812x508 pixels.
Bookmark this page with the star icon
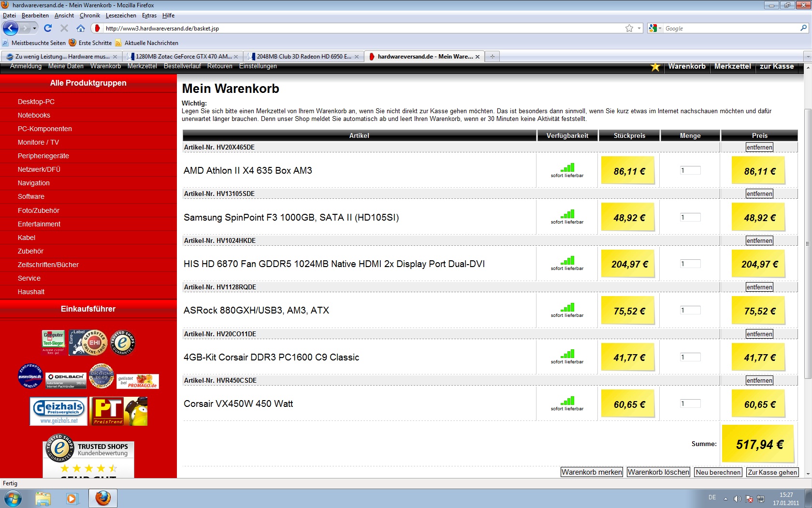629,29
